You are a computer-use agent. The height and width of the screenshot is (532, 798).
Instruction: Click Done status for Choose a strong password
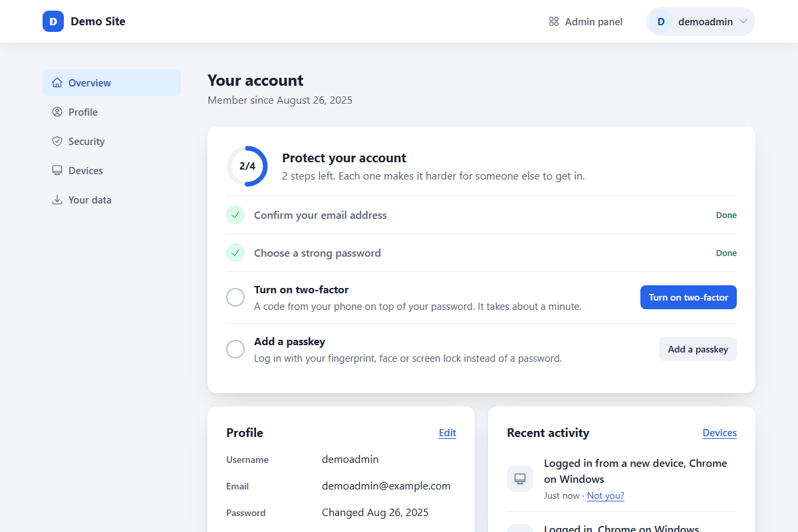point(726,253)
